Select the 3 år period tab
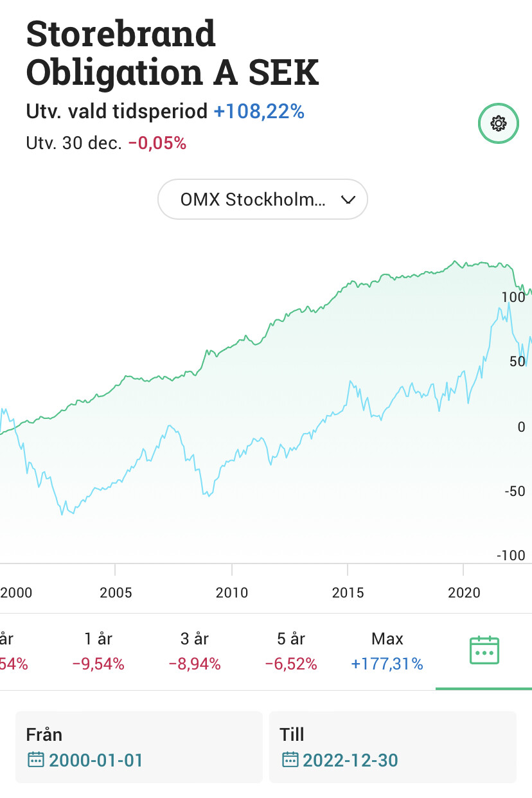This screenshot has height=798, width=532. 195,651
